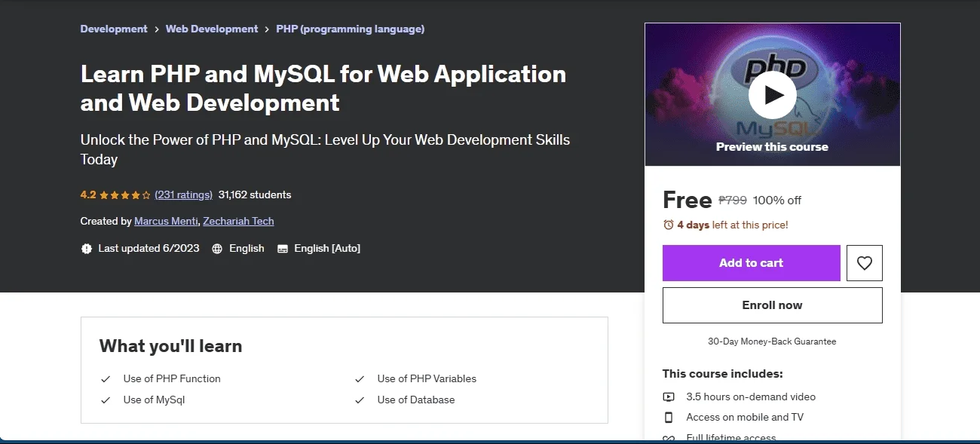Click the Enroll now button
This screenshot has height=444, width=980.
click(x=772, y=305)
